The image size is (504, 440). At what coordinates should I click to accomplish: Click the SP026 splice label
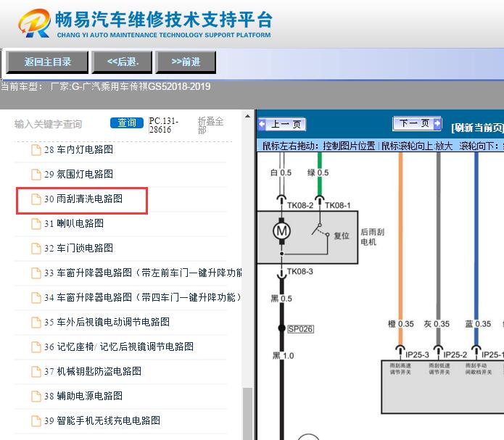click(300, 329)
